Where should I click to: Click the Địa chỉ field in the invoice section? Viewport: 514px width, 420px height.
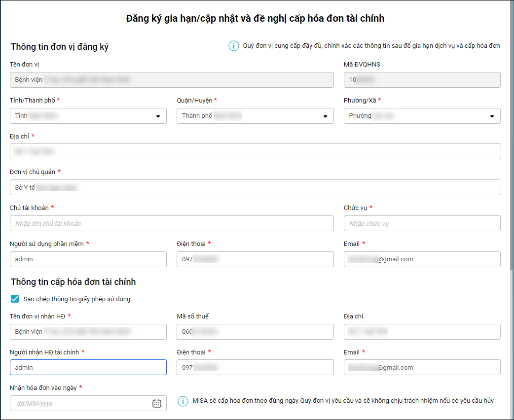point(422,332)
